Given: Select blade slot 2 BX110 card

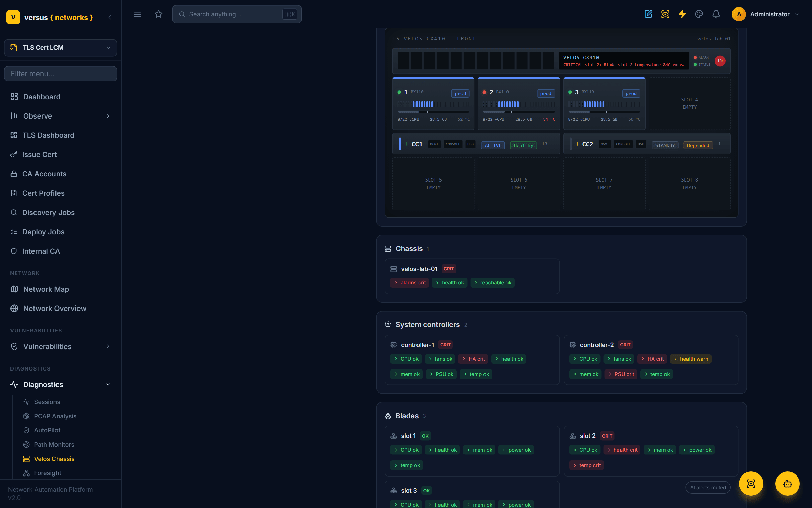Looking at the screenshot, I should pos(519,104).
